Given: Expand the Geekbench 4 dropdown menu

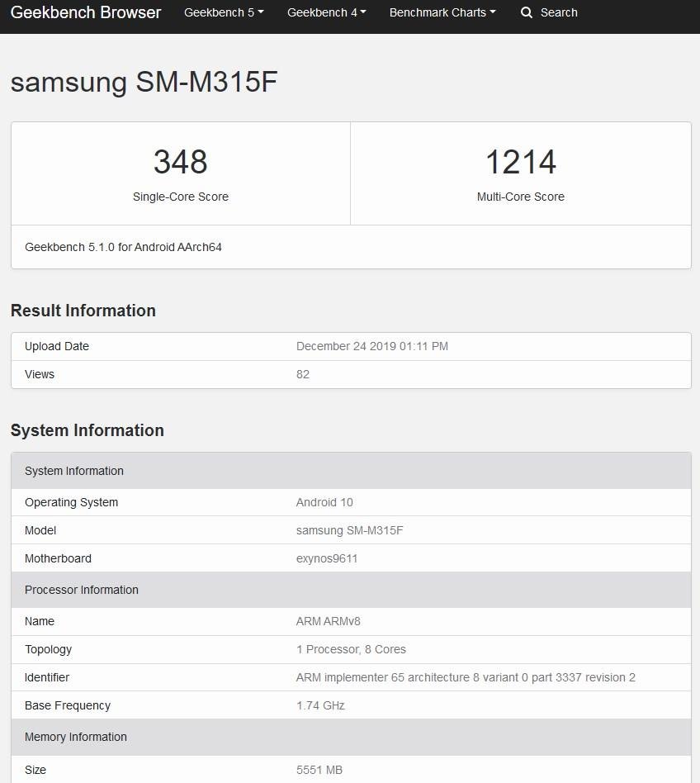Looking at the screenshot, I should click(x=326, y=13).
